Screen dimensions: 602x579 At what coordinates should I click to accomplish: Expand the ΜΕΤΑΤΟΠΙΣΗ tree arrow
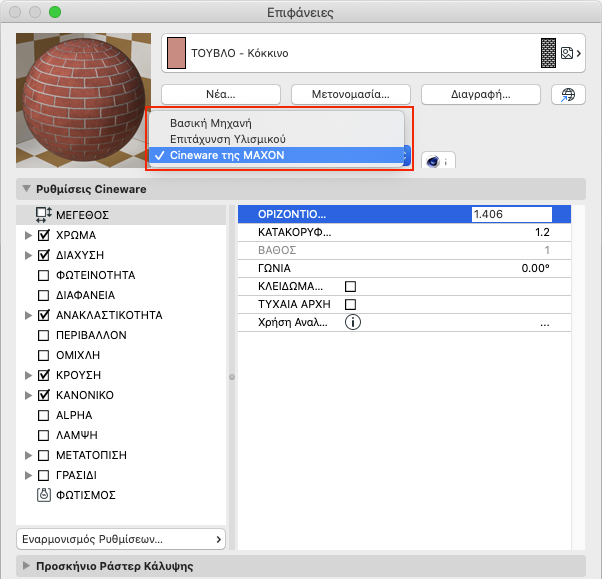pos(28,455)
